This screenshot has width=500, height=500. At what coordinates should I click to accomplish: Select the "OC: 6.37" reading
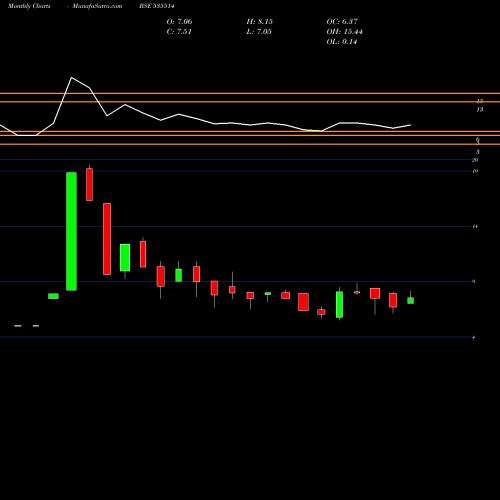tap(342, 22)
